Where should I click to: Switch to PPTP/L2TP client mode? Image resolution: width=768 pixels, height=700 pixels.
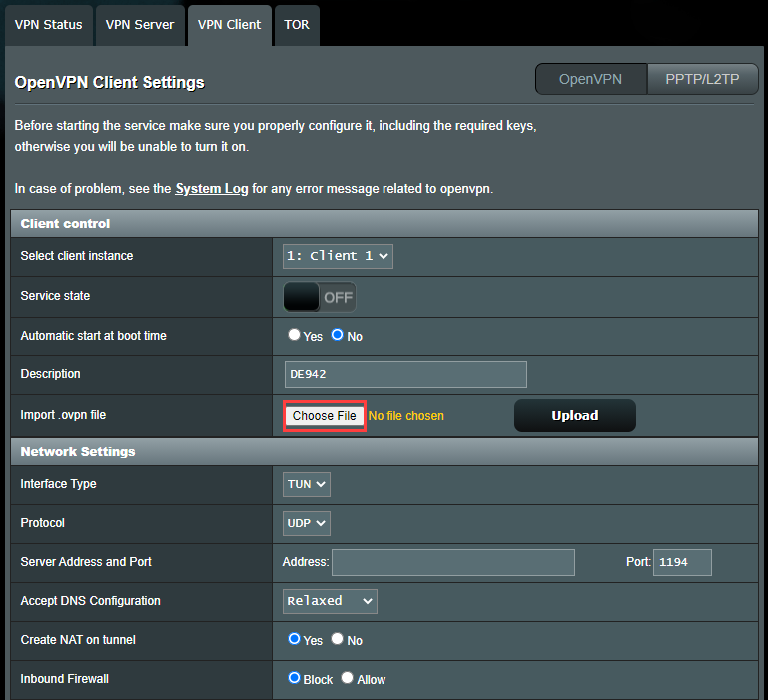coord(702,79)
